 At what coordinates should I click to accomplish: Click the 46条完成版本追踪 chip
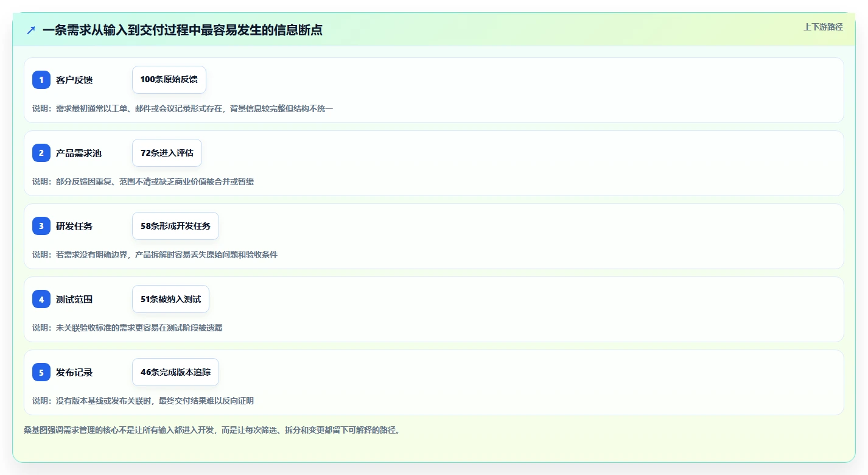(x=175, y=372)
